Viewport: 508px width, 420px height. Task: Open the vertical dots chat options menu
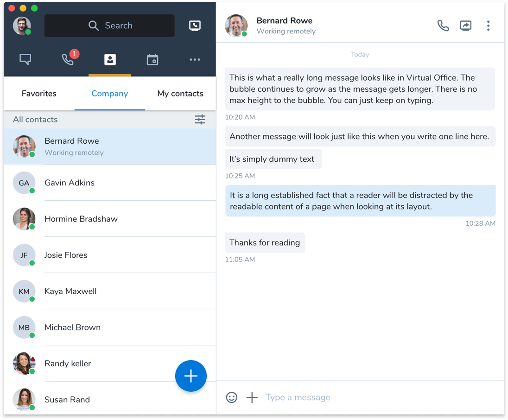pyautogui.click(x=488, y=25)
